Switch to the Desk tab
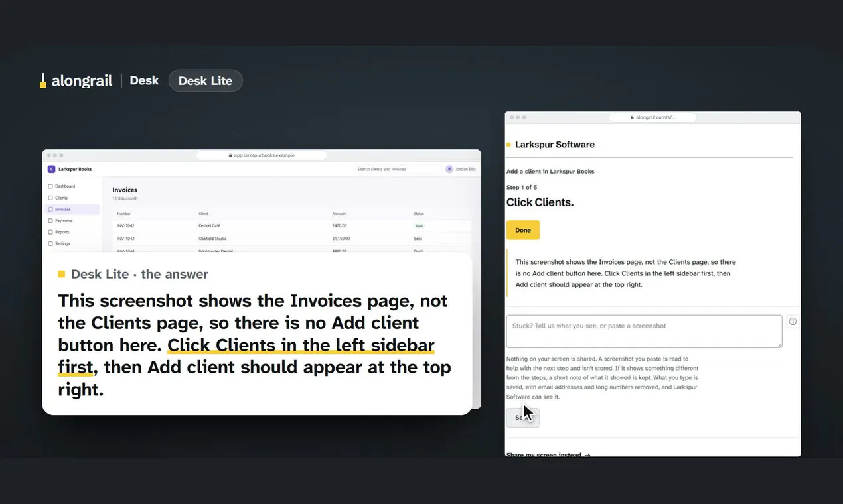This screenshot has width=843, height=504. tap(144, 80)
